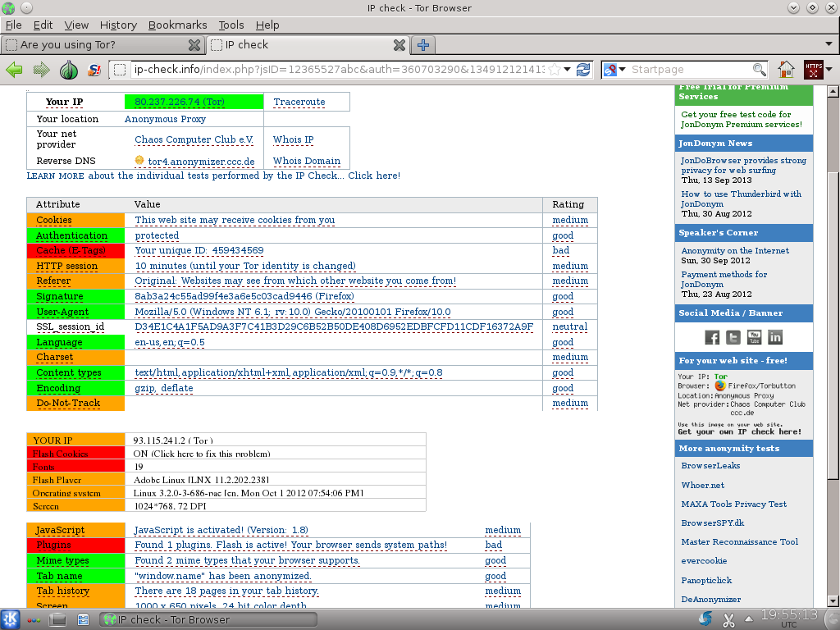Bookmark this page with star icon
Image resolution: width=840 pixels, height=630 pixels.
point(555,70)
